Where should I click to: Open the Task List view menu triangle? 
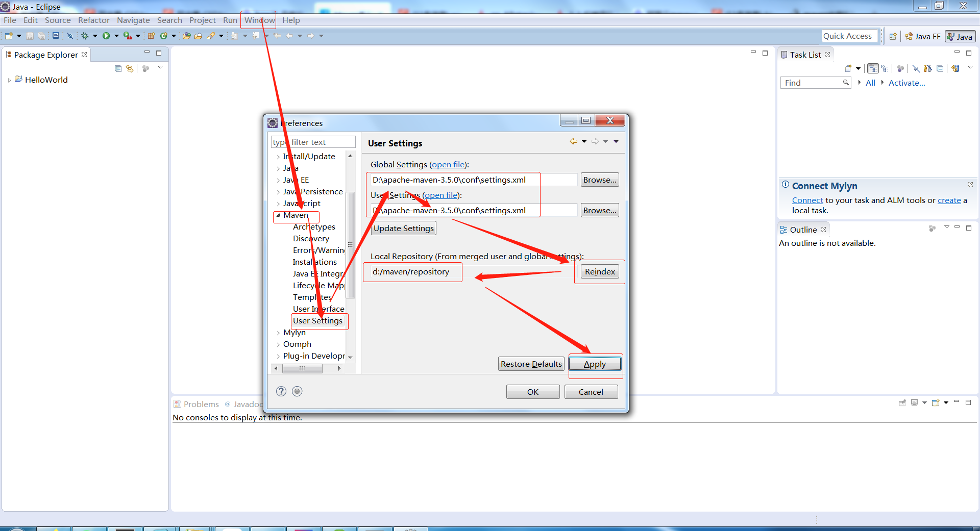pyautogui.click(x=970, y=67)
